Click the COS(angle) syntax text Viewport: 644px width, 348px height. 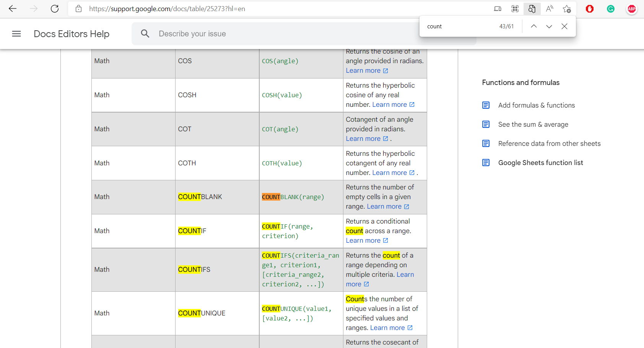tap(280, 61)
